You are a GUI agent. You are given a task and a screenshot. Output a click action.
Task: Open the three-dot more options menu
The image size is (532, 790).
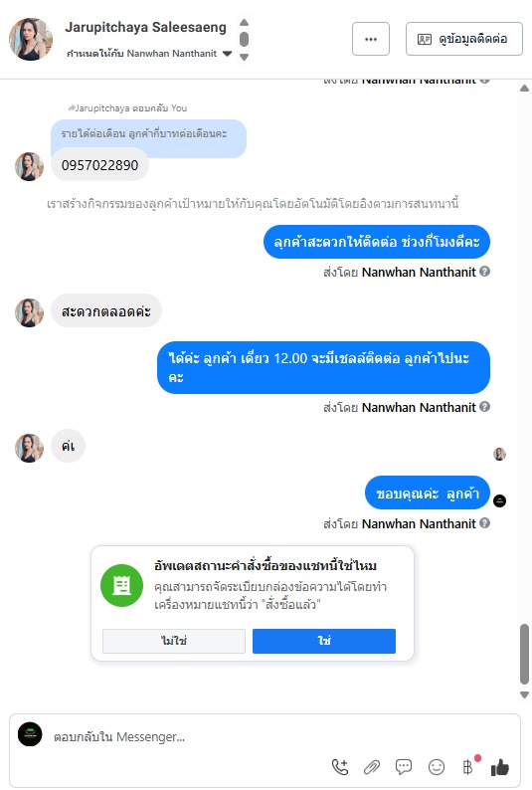click(x=371, y=39)
